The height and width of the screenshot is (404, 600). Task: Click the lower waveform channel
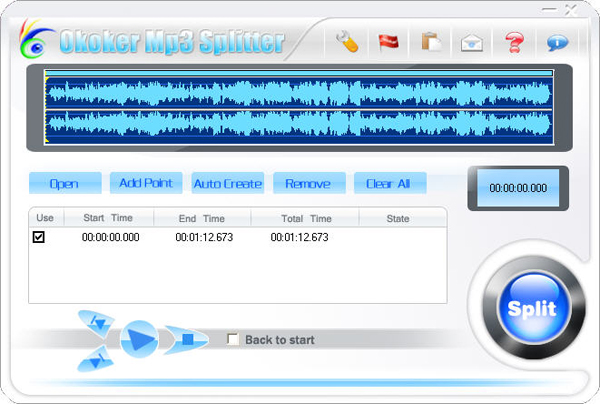[299, 125]
